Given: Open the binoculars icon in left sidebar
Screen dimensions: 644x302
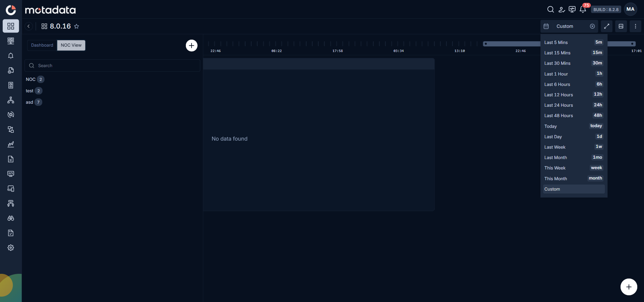Looking at the screenshot, I should tap(11, 218).
